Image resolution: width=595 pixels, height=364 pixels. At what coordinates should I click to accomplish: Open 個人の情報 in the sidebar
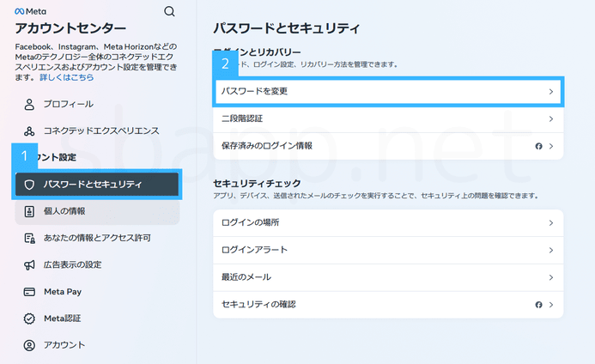coord(97,211)
